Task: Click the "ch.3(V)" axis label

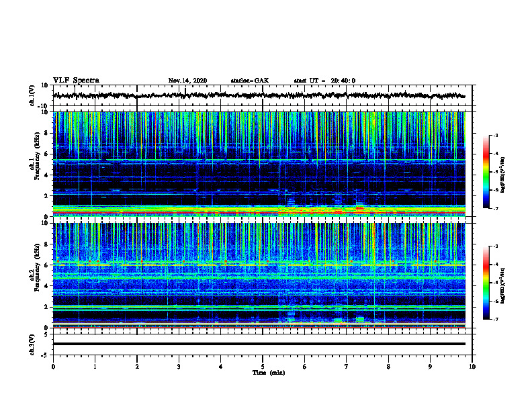Action: coord(32,345)
